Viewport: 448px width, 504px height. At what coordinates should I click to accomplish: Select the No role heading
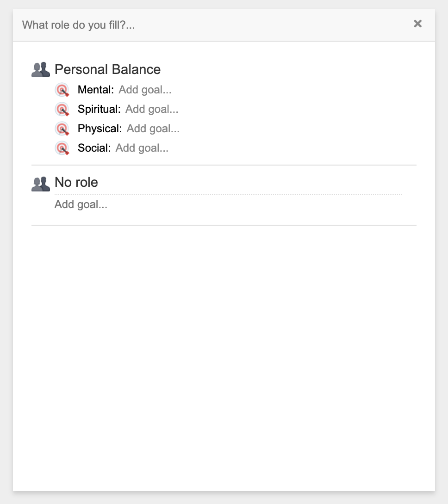point(76,182)
